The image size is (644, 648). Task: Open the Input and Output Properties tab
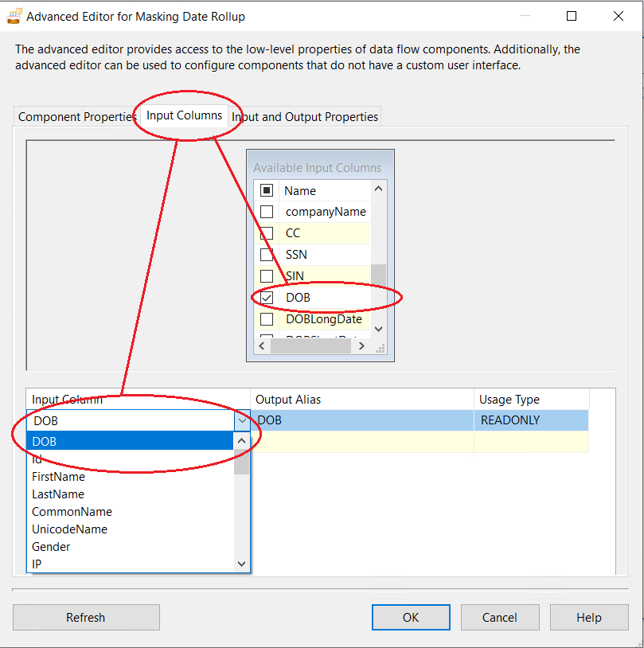click(306, 117)
